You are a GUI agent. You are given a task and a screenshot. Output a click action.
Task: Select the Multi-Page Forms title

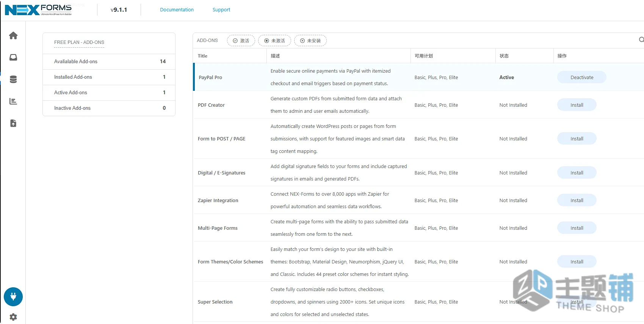tap(218, 228)
